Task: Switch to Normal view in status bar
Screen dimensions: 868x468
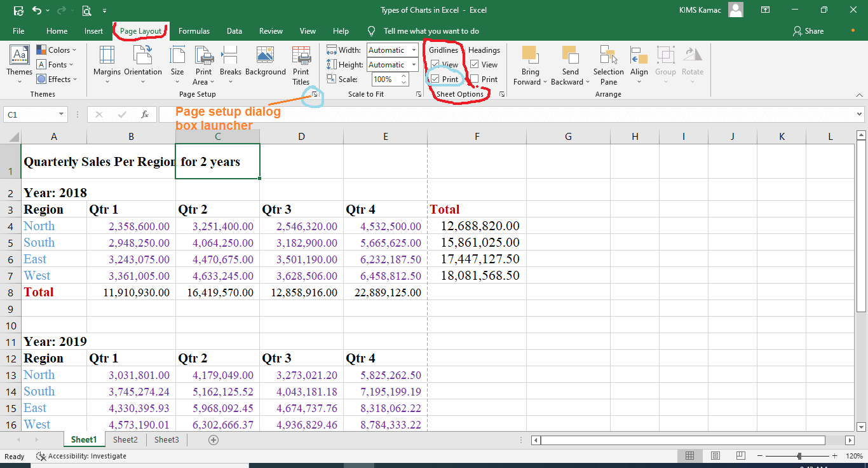Action: [x=689, y=456]
